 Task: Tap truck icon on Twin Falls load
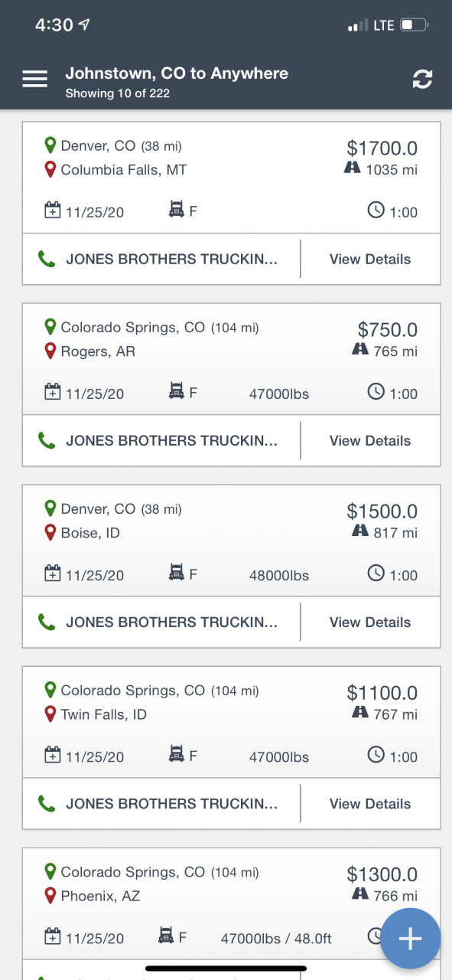click(177, 756)
